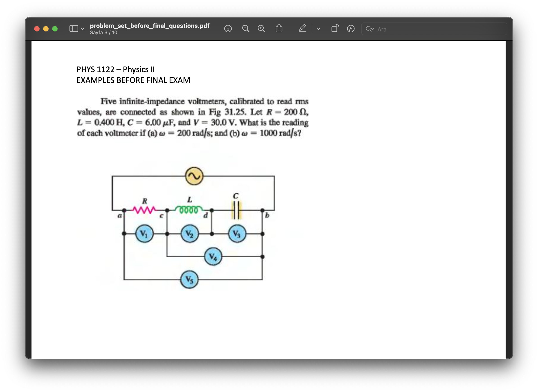This screenshot has width=538, height=392.
Task: Show the Markup toolbar
Action: pyautogui.click(x=351, y=29)
